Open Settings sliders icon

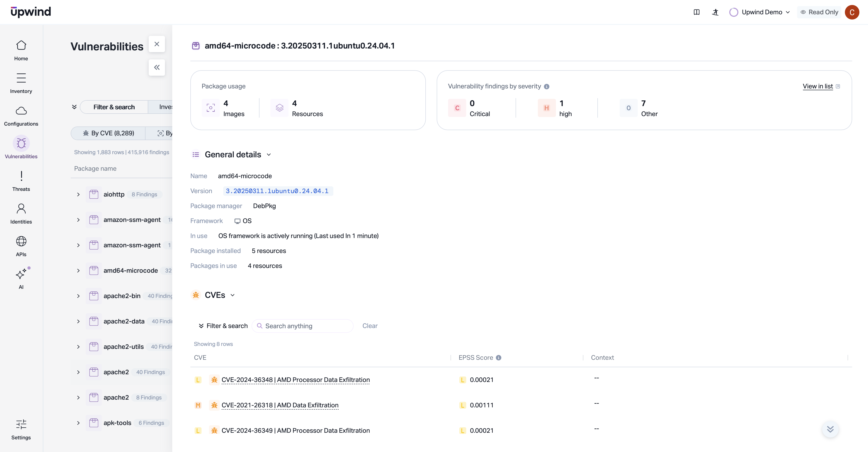click(21, 424)
